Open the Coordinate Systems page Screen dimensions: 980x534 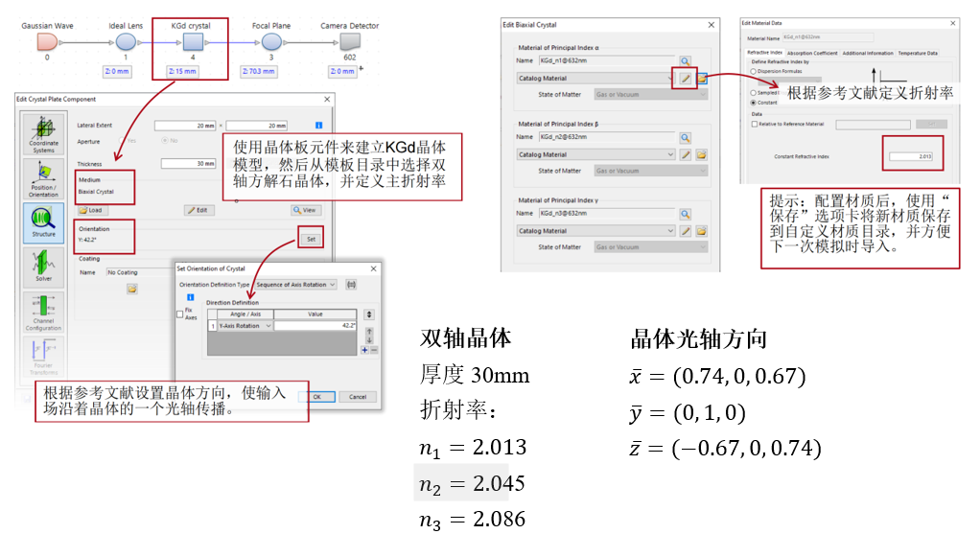(x=43, y=134)
